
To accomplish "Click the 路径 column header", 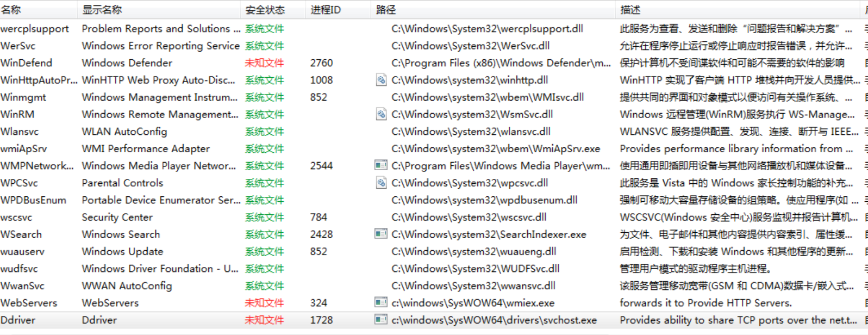I will point(386,10).
